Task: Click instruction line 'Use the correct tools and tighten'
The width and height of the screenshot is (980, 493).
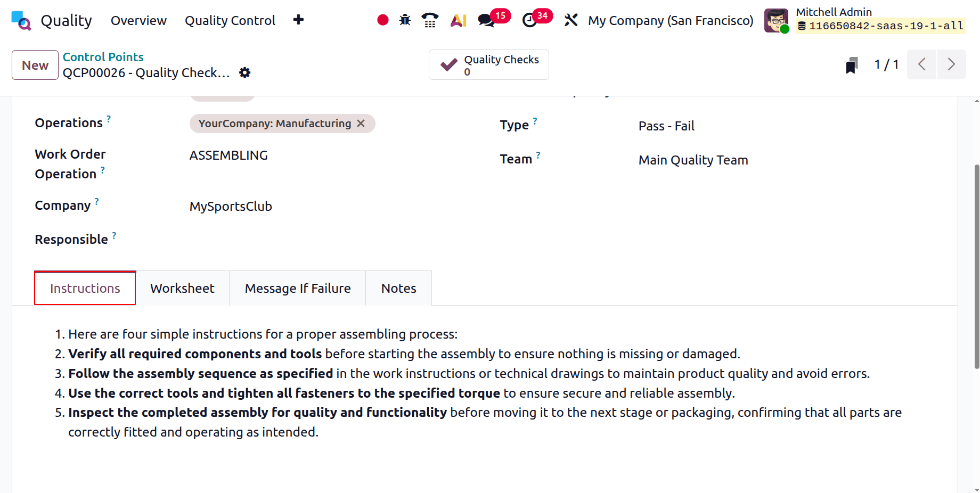Action: pos(284,393)
